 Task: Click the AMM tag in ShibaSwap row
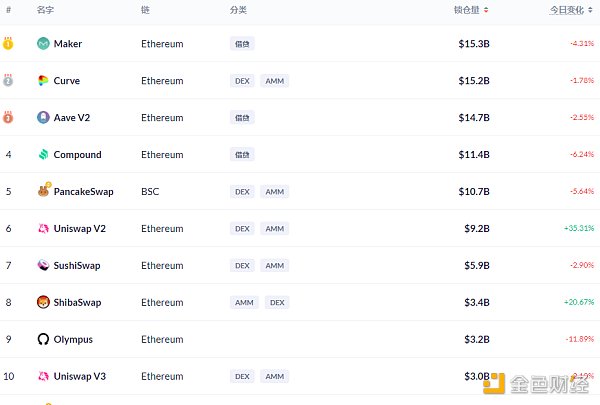(244, 302)
